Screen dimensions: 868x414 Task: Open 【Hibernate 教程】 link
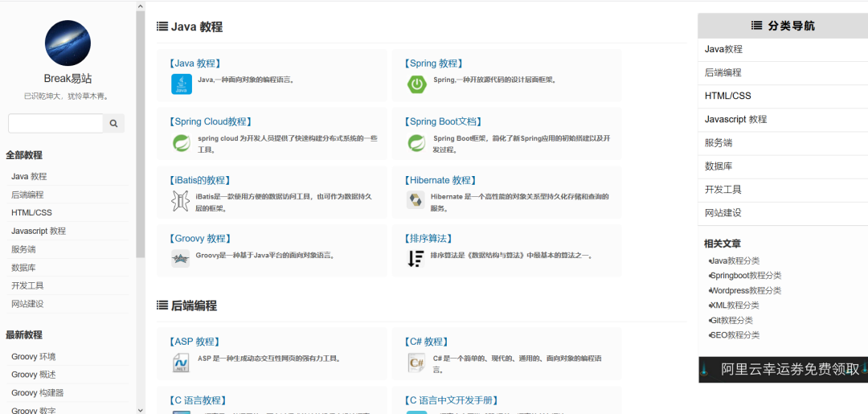(440, 180)
